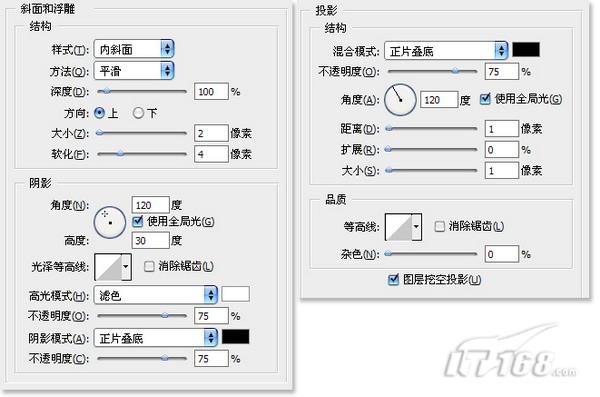Viewport: 600px width, 397px height.
Task: Open the 光泽等高线 contour picker arrow
Action: pos(126,267)
